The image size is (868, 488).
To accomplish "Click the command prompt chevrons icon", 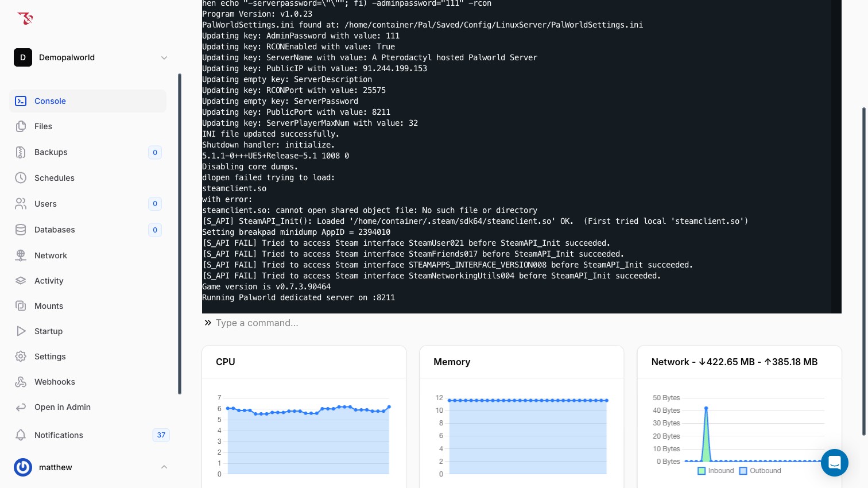I will [208, 323].
